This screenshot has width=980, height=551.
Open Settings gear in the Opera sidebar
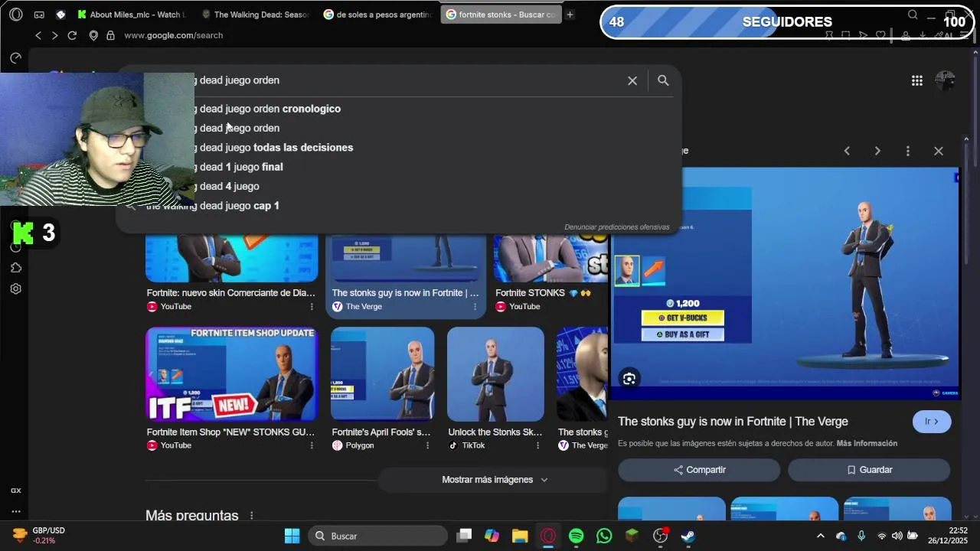click(16, 289)
